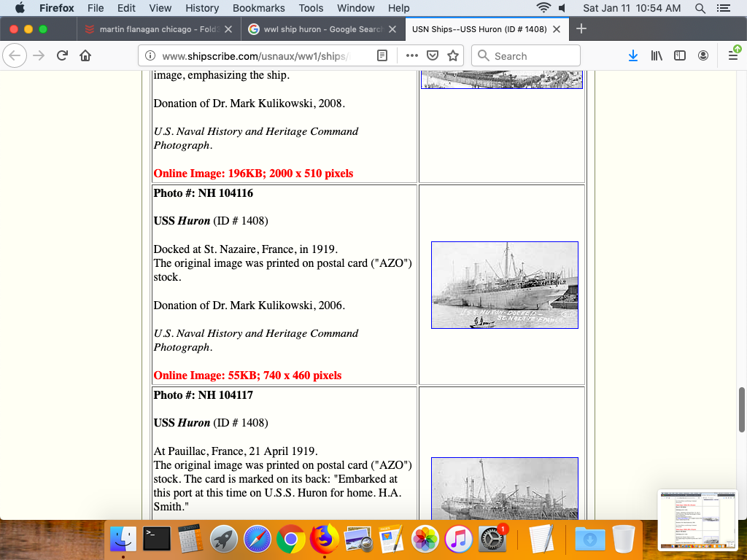Open Online Image 196KB 2000 x 510 link

(253, 174)
